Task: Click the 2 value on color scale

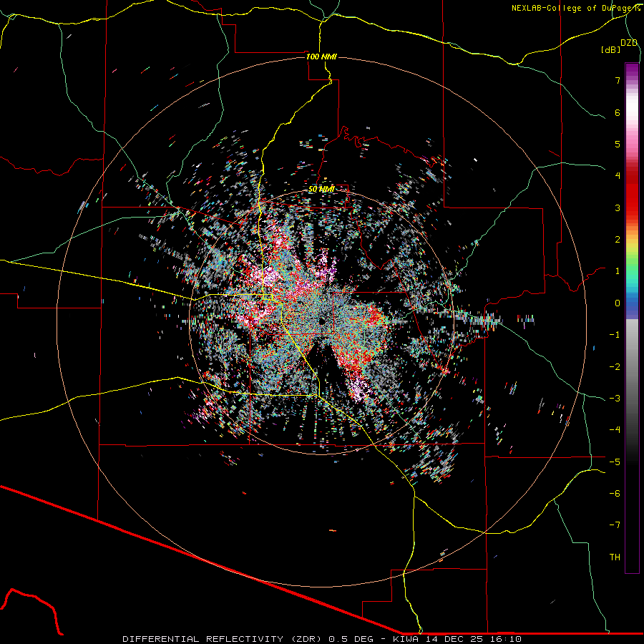Action: point(618,240)
